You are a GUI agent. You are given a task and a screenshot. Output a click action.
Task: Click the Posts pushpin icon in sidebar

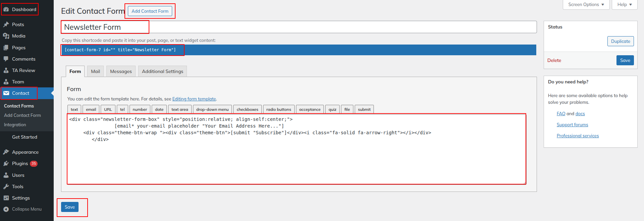click(x=6, y=24)
